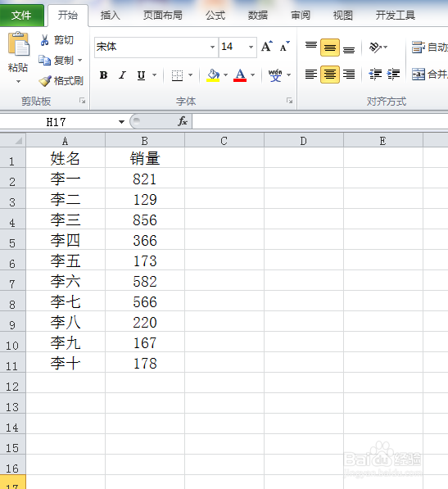Screen dimensions: 448x489
Task: Increase indent of cell content
Action: (x=393, y=75)
